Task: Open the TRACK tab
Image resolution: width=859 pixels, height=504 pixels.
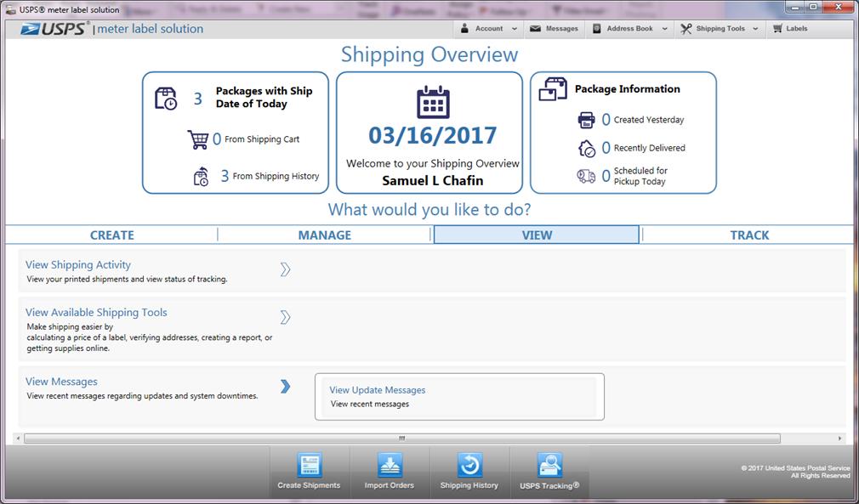Action: tap(749, 235)
